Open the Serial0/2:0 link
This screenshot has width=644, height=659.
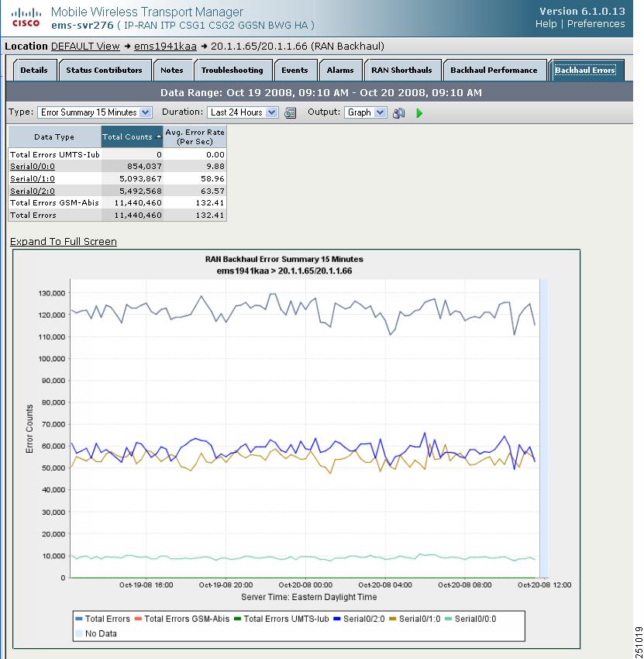coord(33,191)
